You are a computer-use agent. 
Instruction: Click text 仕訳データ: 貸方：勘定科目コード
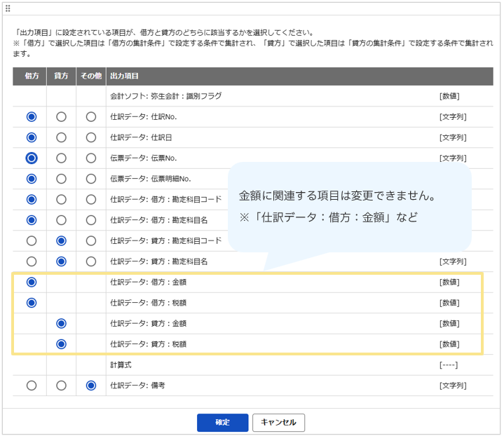pyautogui.click(x=166, y=241)
